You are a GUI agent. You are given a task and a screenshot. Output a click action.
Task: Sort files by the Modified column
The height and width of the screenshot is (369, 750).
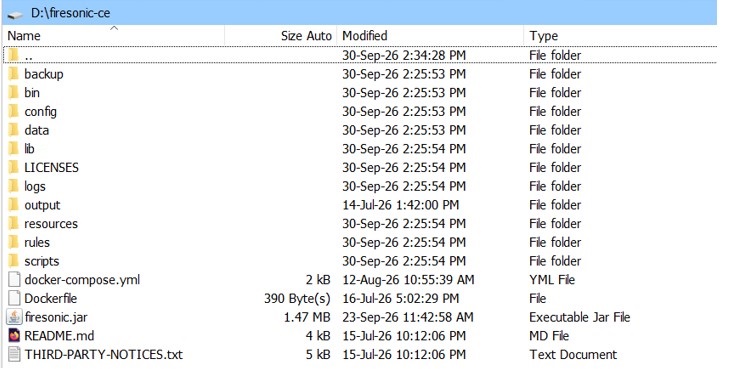(364, 35)
